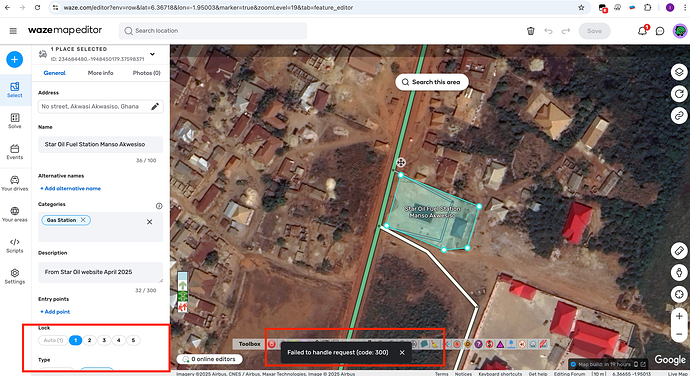This screenshot has height=376, width=690.
Task: Focus the Search location field
Action: click(x=213, y=31)
